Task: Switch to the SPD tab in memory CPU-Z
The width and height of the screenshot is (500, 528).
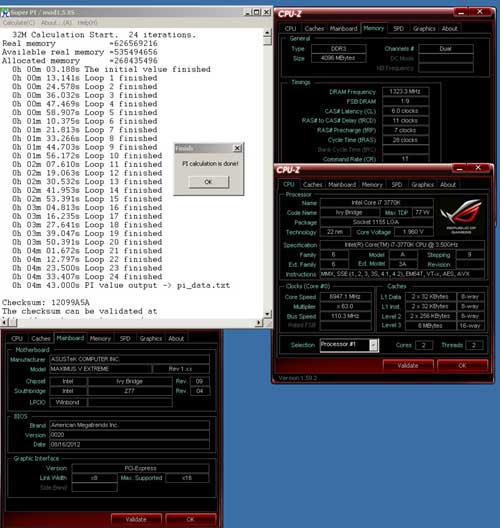Action: point(398,29)
